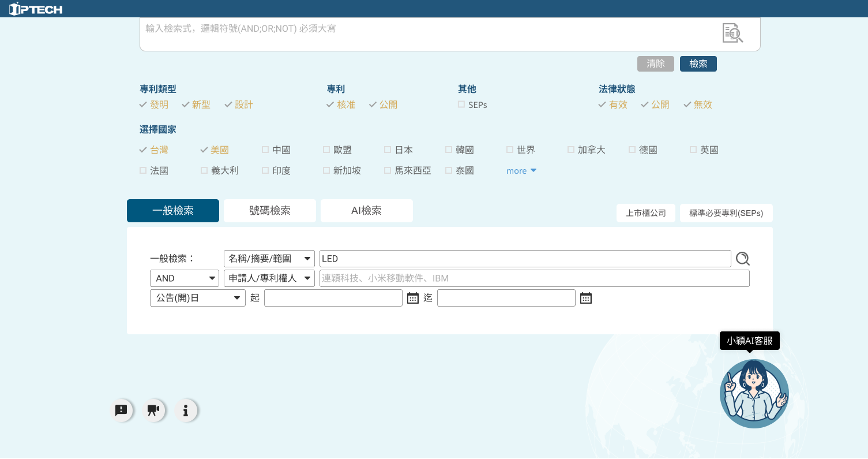
Task: Click the 上市櫃公司 button
Action: 645,213
